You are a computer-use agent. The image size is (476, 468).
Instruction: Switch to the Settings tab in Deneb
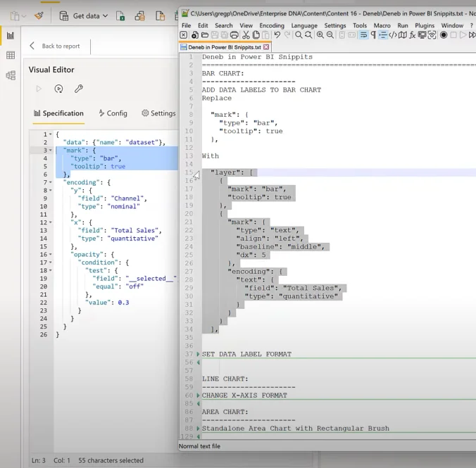pos(158,113)
